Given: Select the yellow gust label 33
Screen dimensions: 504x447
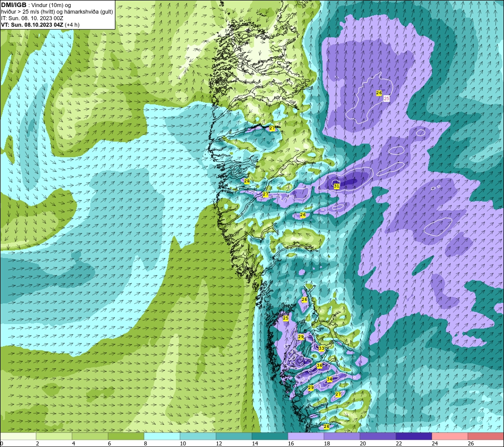Looking at the screenshot, I should 322,348.
